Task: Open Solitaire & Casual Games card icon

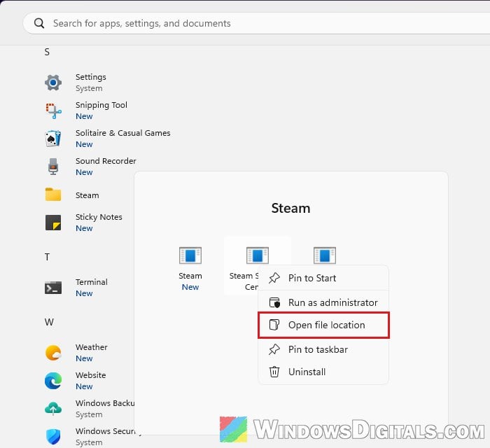Action: tap(53, 139)
